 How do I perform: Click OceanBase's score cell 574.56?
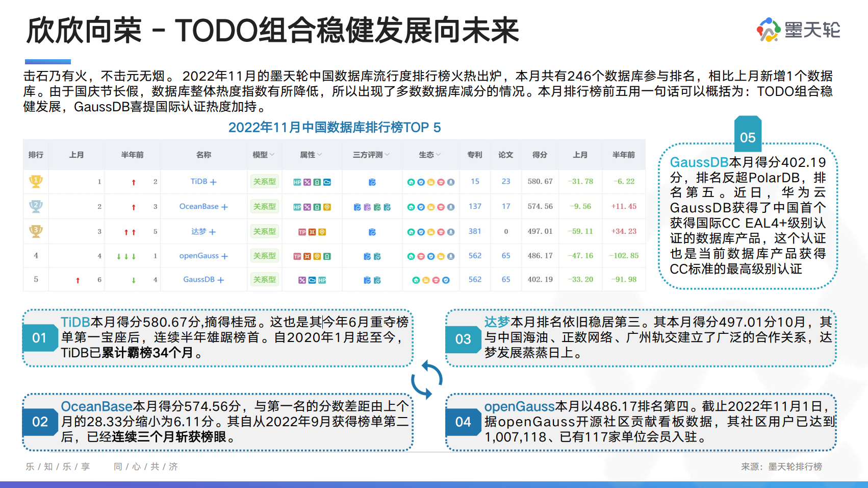point(540,206)
